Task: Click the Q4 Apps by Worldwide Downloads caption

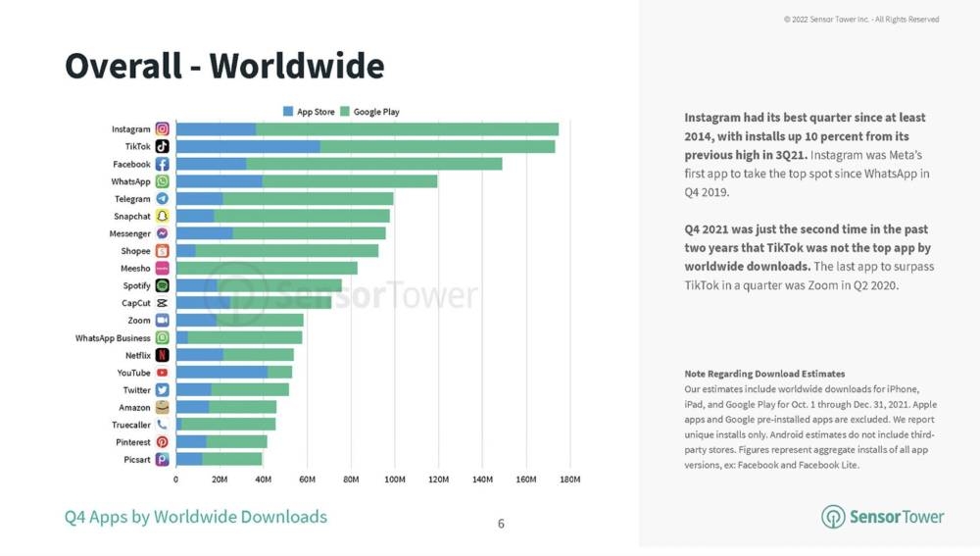Action: pos(196,517)
